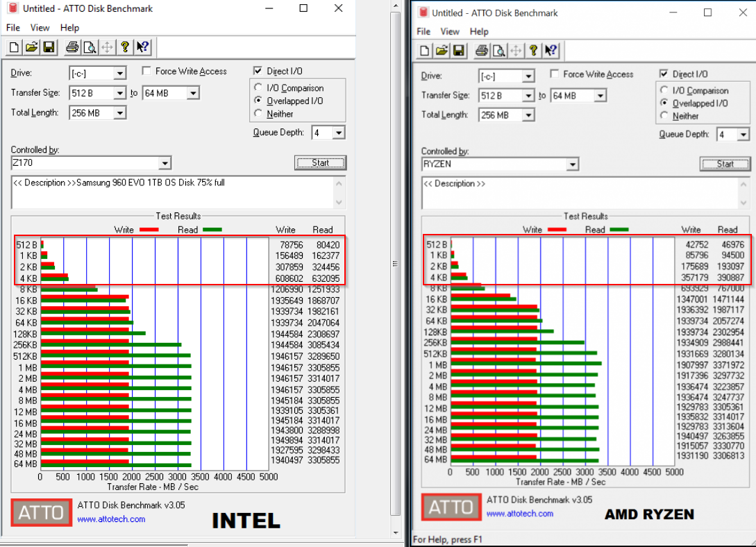Click Print Preview icon in Ryzen window
The width and height of the screenshot is (756, 547).
(498, 51)
